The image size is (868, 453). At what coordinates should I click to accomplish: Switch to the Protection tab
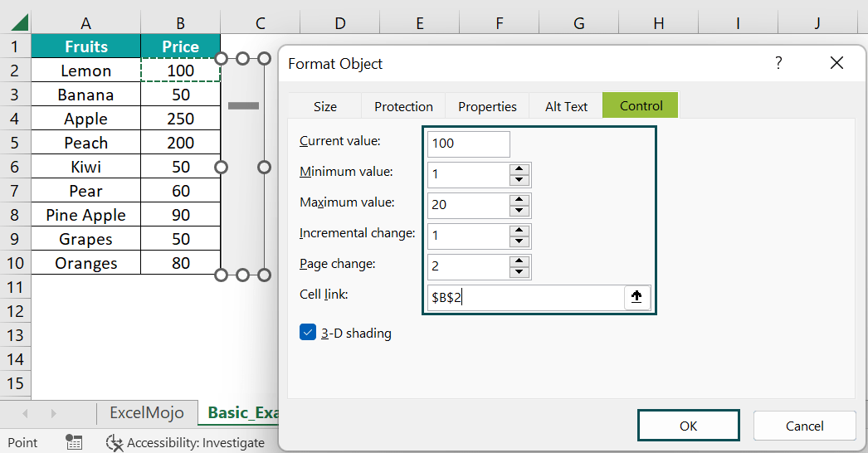point(403,106)
